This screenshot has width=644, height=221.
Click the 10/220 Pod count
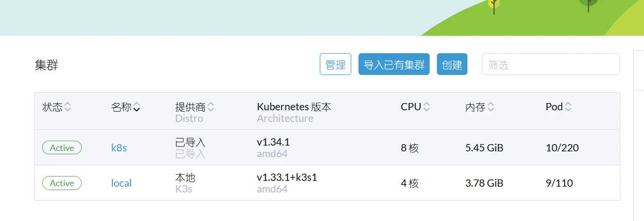(562, 148)
